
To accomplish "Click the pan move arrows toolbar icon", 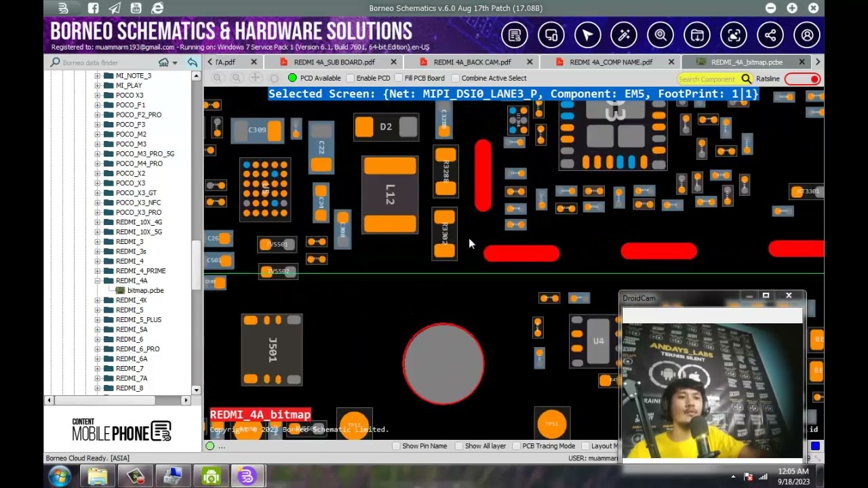I will [255, 78].
